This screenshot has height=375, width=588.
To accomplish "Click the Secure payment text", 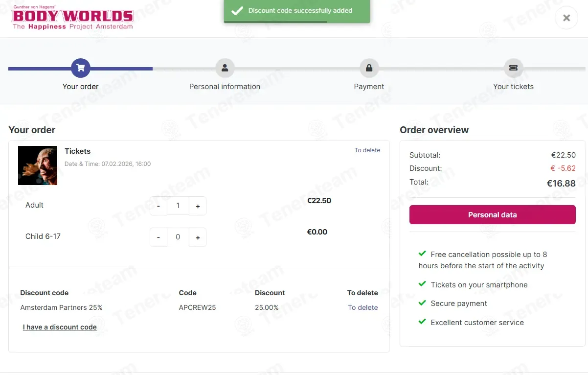I will 459,304.
